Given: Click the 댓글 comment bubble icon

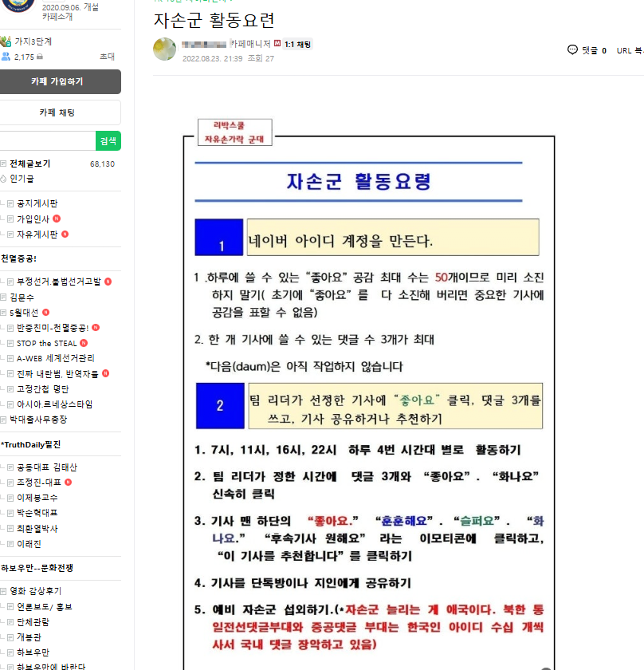Looking at the screenshot, I should (x=572, y=50).
